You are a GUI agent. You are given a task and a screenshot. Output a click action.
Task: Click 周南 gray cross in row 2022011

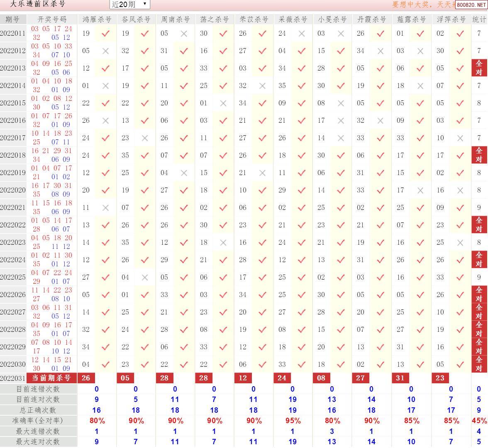pyautogui.click(x=184, y=34)
